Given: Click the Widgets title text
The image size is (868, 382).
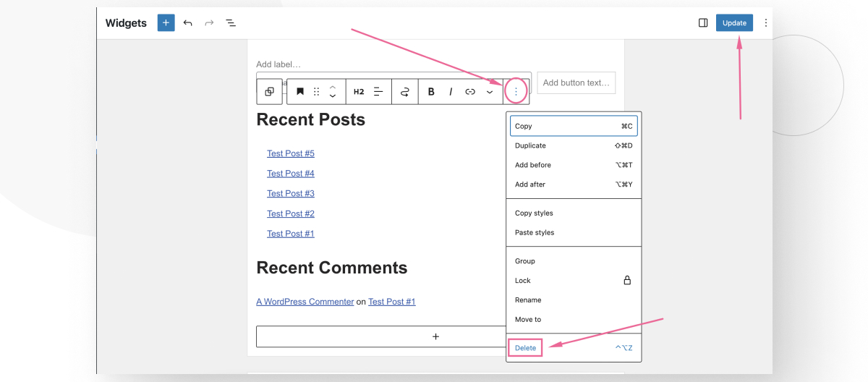Looking at the screenshot, I should tap(126, 23).
